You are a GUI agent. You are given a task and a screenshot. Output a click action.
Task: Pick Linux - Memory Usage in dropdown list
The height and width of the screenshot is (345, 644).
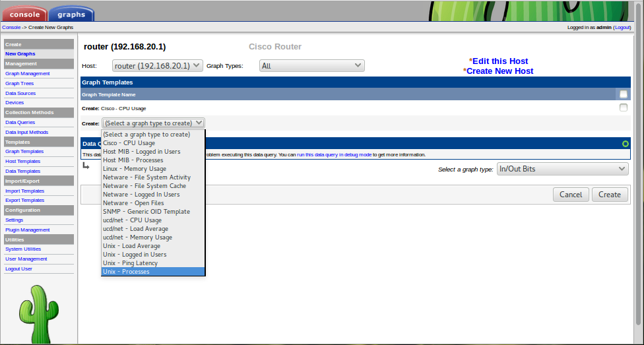[135, 169]
